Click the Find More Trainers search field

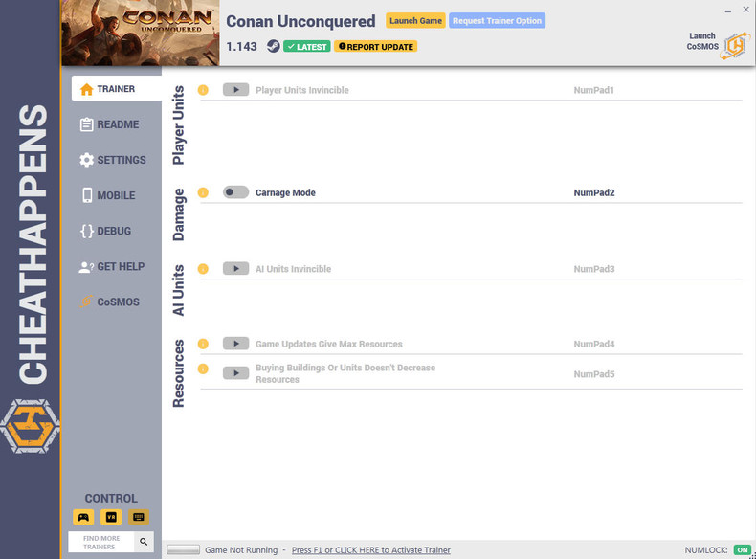[101, 542]
